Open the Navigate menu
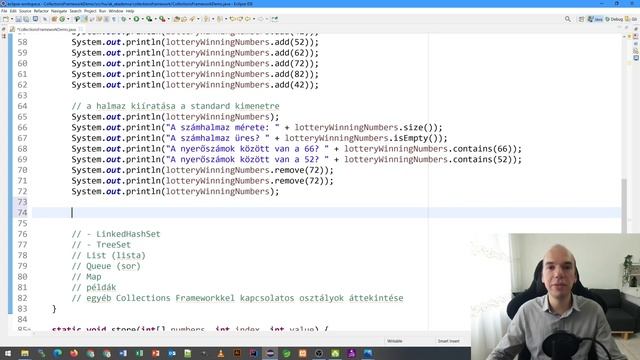Image resolution: width=640 pixels, height=360 pixels. coord(59,11)
